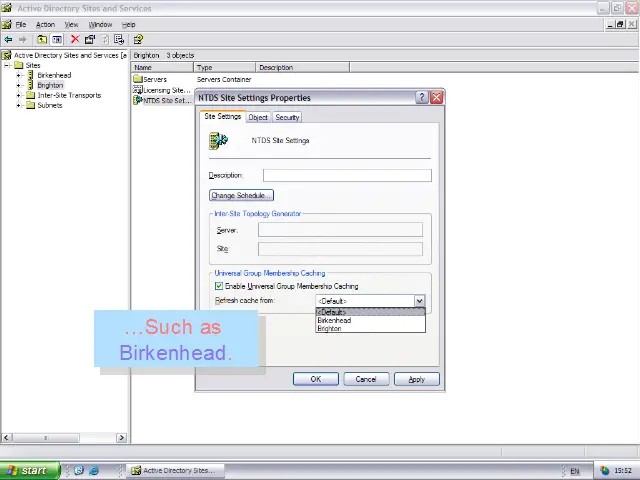Click the EN language indicator in taskbar

(575, 471)
